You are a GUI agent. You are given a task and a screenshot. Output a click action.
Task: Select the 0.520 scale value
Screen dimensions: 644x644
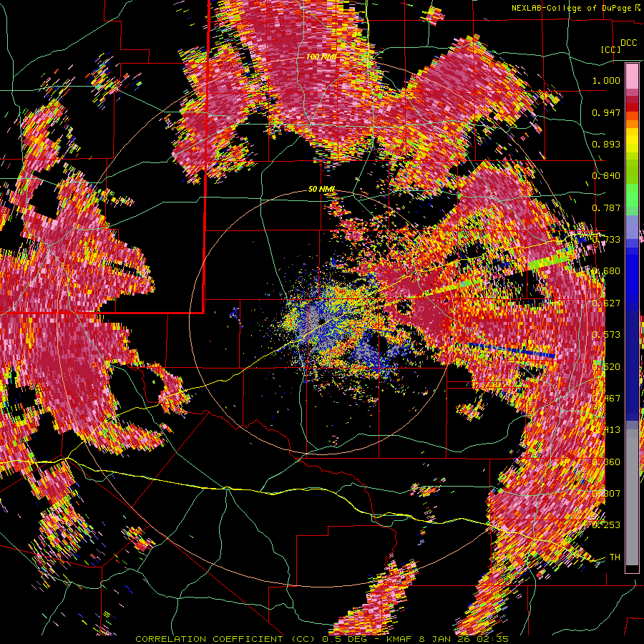606,367
